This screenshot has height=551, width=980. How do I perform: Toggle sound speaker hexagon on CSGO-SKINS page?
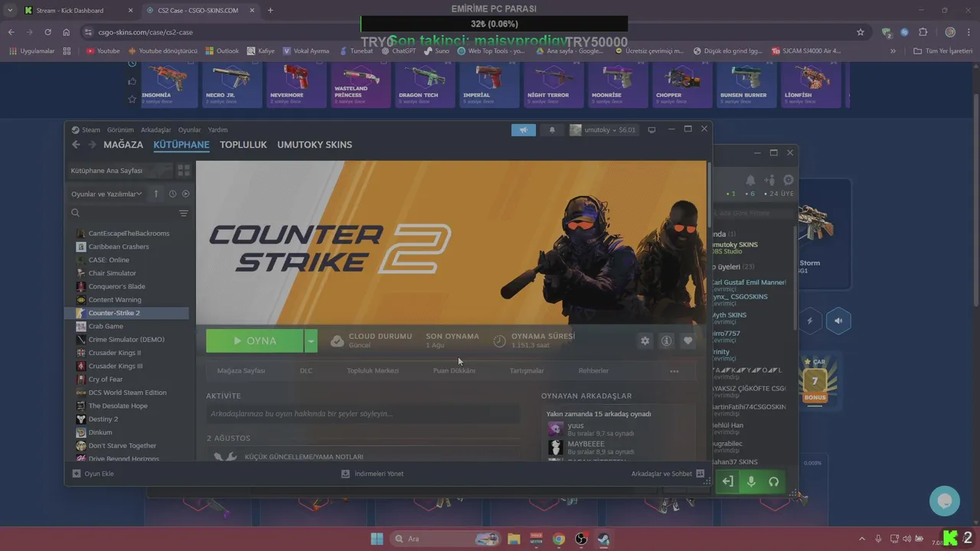coord(838,321)
